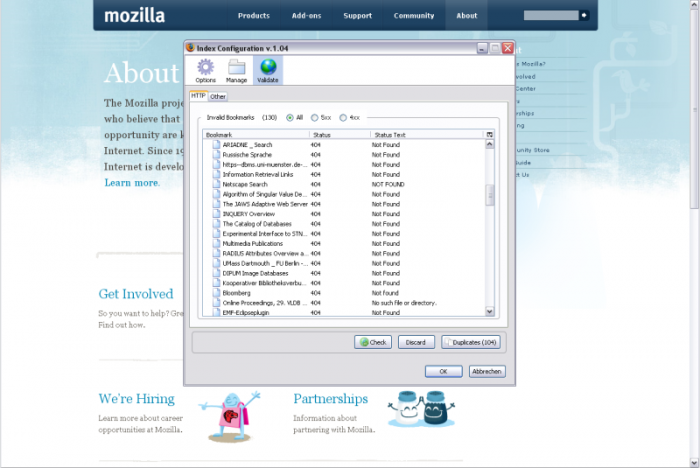
Task: Click page icon beside DIPUM Image Databases
Action: 217,273
